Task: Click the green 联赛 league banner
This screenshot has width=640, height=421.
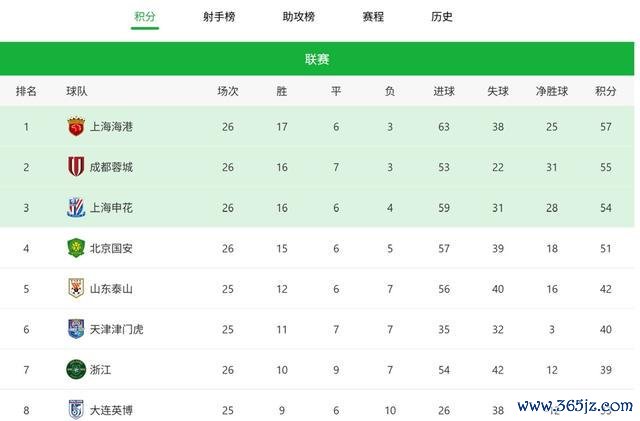Action: click(317, 59)
